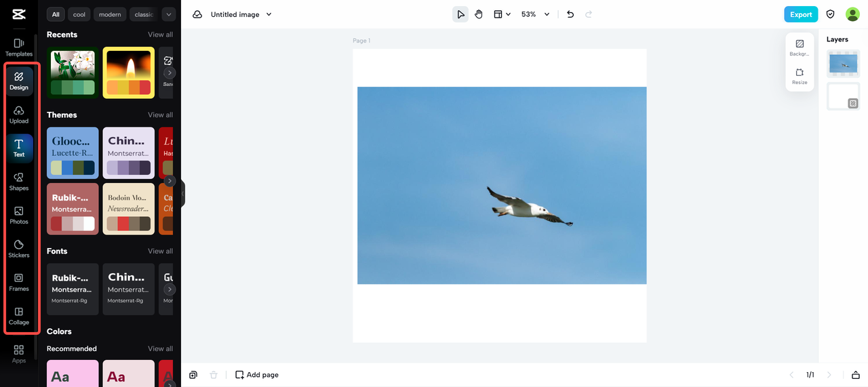Open the Templates sidebar panel
Viewport: 868px width, 387px height.
18,47
